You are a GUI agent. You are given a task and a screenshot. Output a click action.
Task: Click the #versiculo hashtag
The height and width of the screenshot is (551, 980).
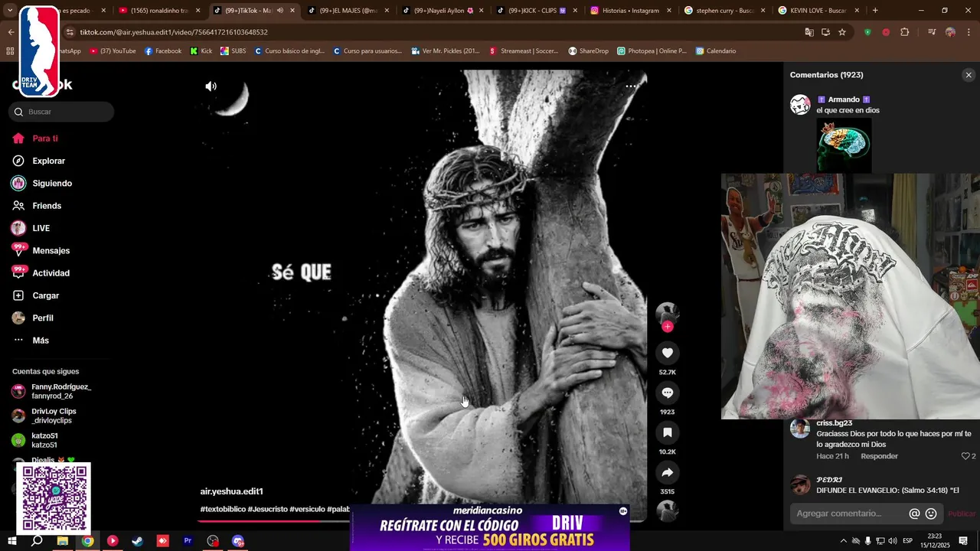pos(307,509)
